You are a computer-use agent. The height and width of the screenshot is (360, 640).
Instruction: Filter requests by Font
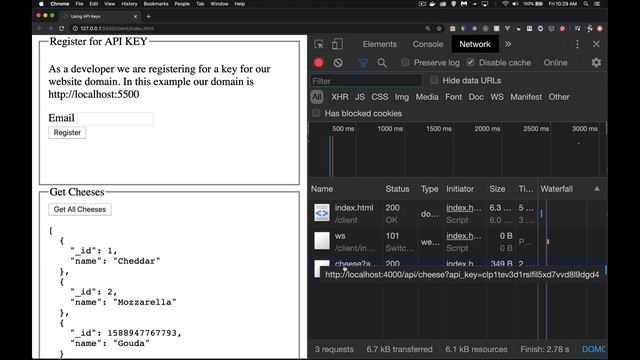click(x=453, y=97)
